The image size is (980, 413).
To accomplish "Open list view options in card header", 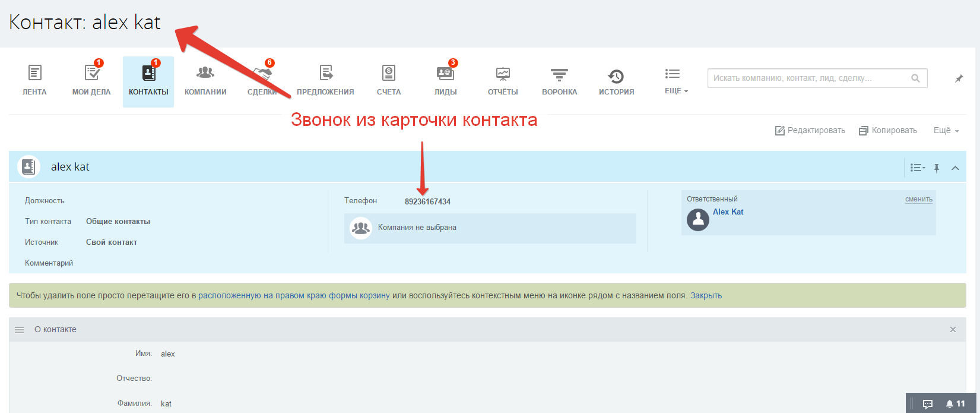I will point(918,168).
